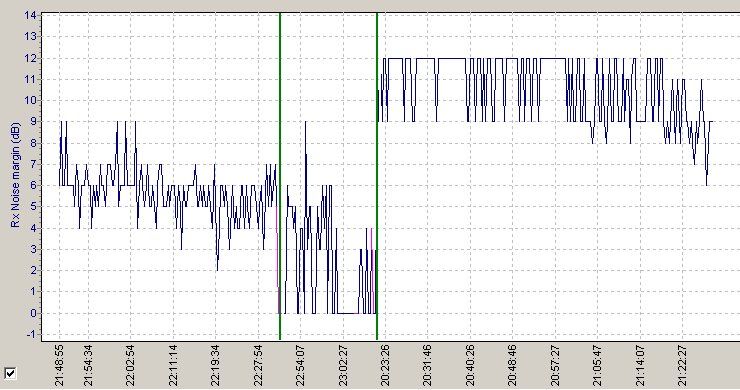Click the y-axis value 8
The width and height of the screenshot is (740, 390).
(x=33, y=143)
